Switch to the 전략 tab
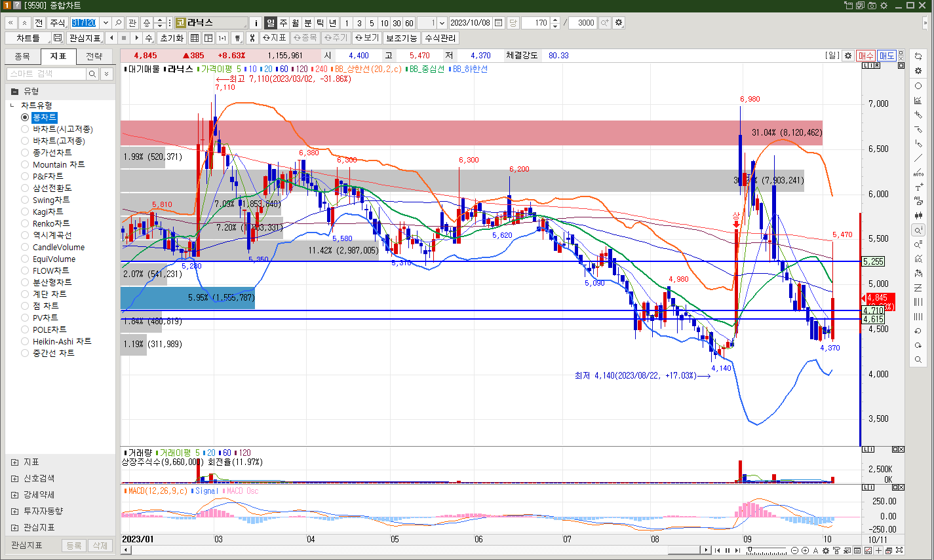This screenshot has height=560, width=934. 94,56
